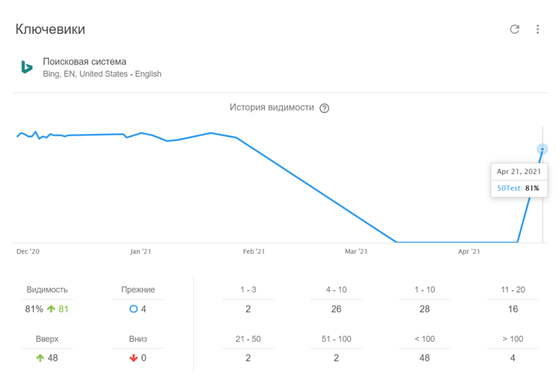
Task: Open the 11 - 20 positions group
Action: click(513, 290)
